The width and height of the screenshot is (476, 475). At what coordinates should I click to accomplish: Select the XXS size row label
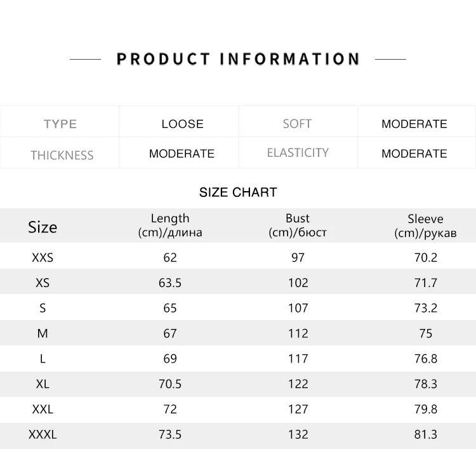click(x=43, y=258)
